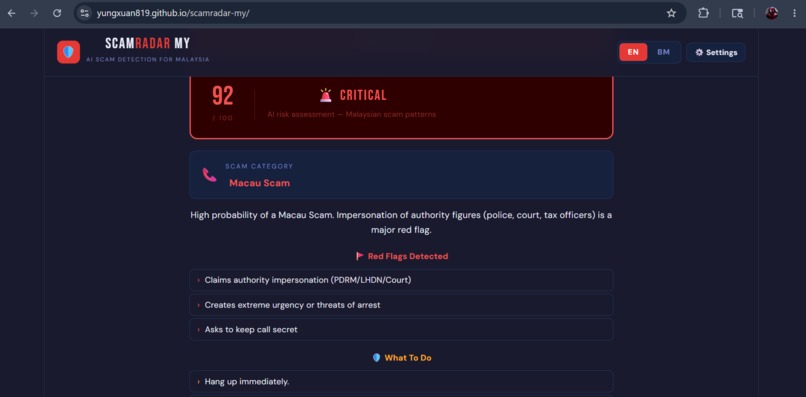Reload the page with the refresh icon
Viewport: 806px width, 397px height.
(57, 13)
